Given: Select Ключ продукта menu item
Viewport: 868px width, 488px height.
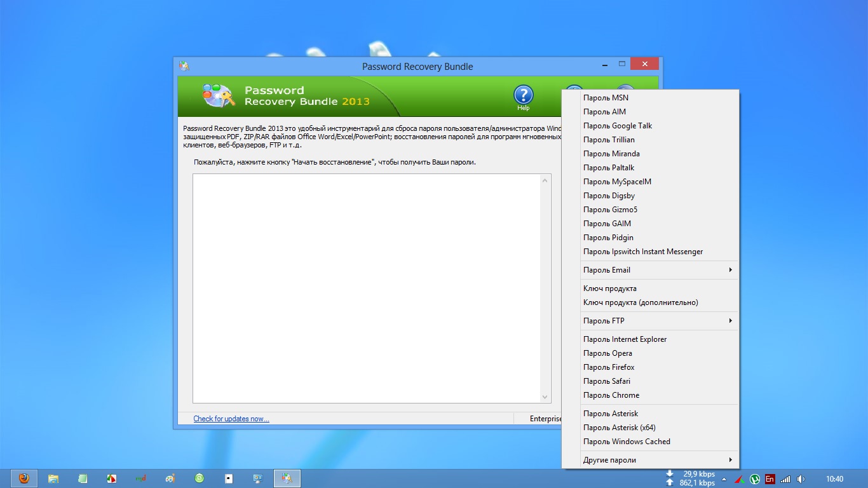Looking at the screenshot, I should [x=651, y=288].
